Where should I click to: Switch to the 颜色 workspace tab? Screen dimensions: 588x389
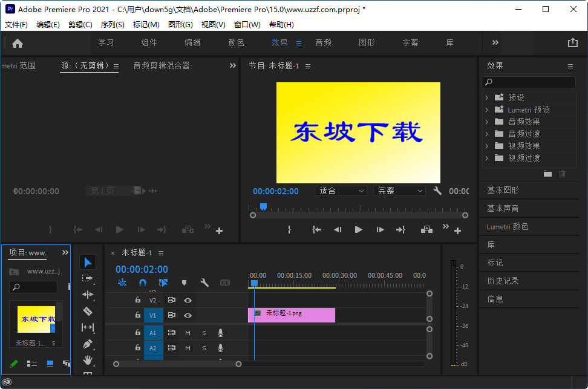235,42
